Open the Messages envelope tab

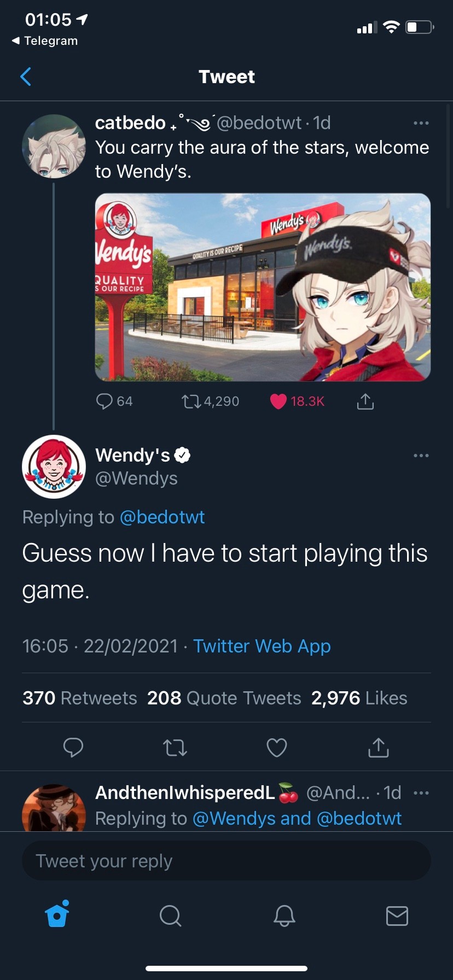click(x=397, y=915)
